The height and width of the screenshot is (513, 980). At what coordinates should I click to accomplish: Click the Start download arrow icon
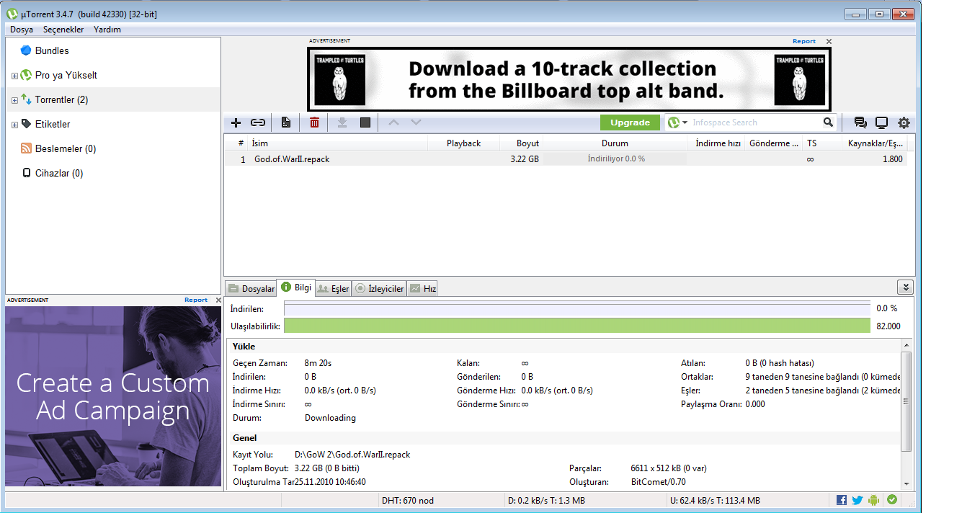(342, 122)
